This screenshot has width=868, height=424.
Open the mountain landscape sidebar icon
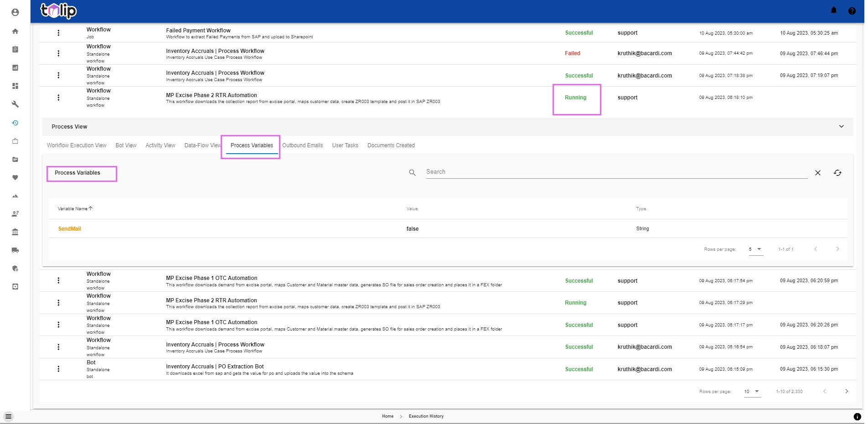[x=15, y=196]
